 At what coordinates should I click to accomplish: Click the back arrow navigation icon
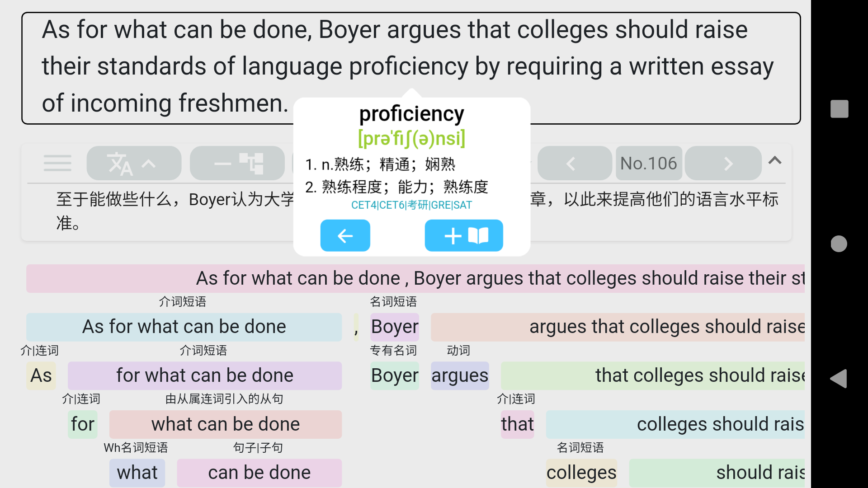[345, 235]
